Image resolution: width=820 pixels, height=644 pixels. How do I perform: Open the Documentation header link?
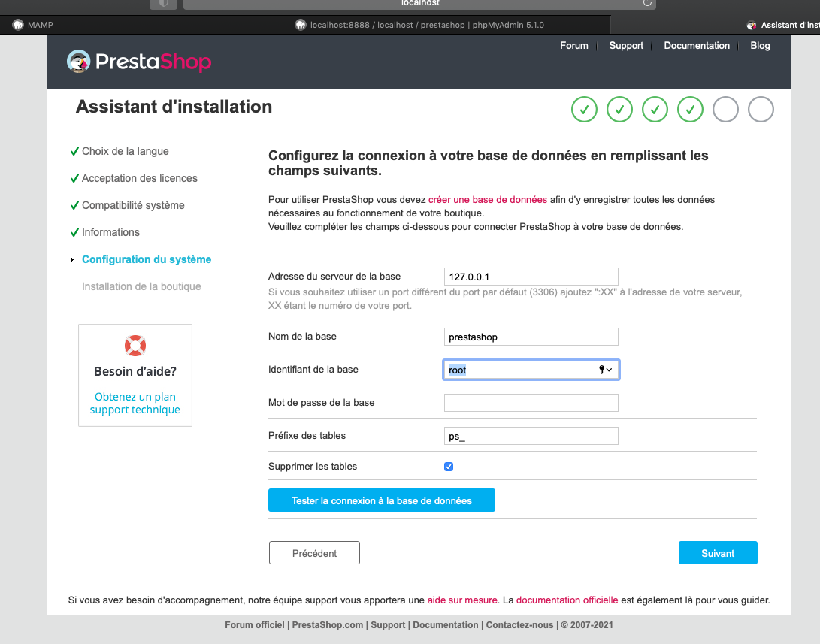697,46
